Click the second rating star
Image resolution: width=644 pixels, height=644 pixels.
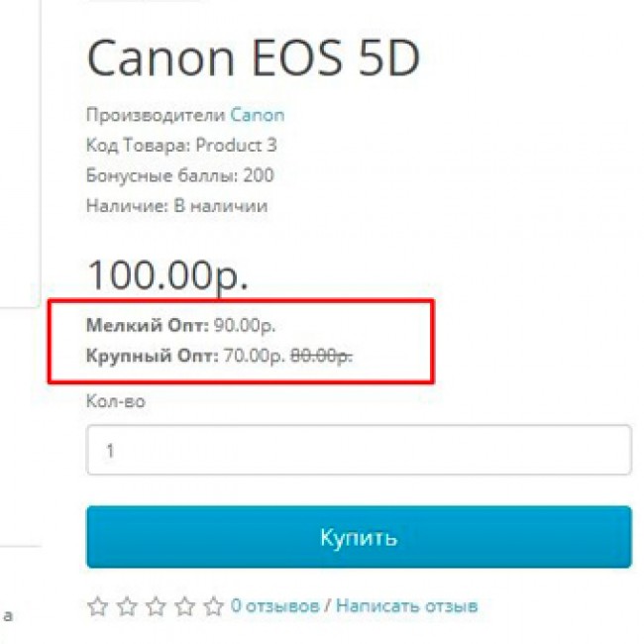coord(126,604)
